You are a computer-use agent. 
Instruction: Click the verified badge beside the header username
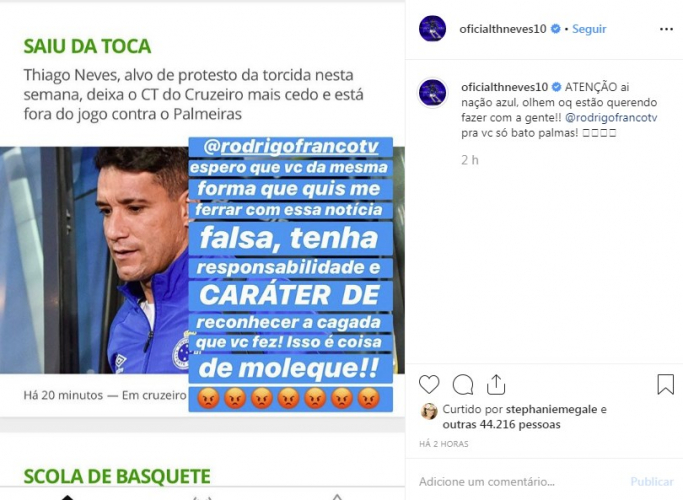pos(555,29)
